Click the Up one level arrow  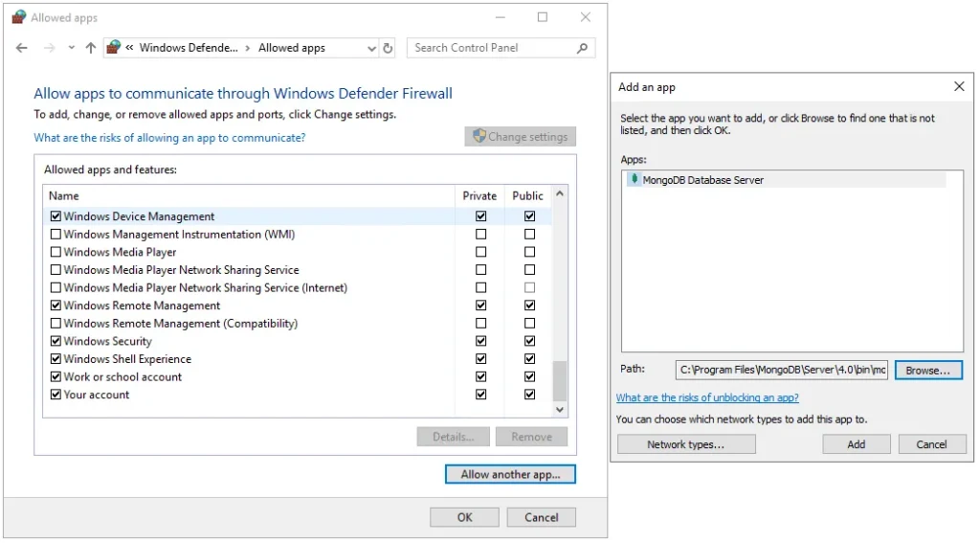[91, 48]
